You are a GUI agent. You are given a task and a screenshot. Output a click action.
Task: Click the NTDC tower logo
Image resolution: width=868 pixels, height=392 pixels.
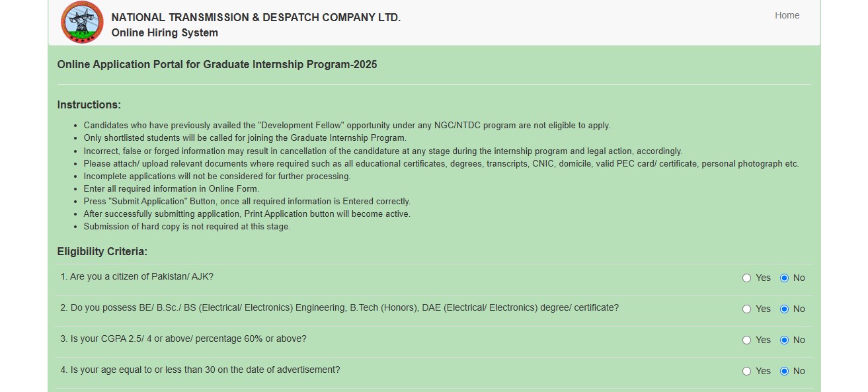click(x=82, y=22)
